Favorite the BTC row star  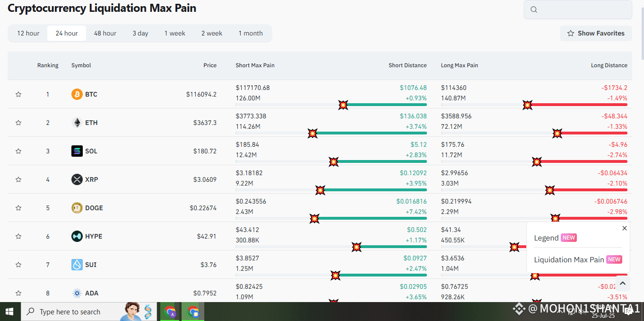(18, 94)
